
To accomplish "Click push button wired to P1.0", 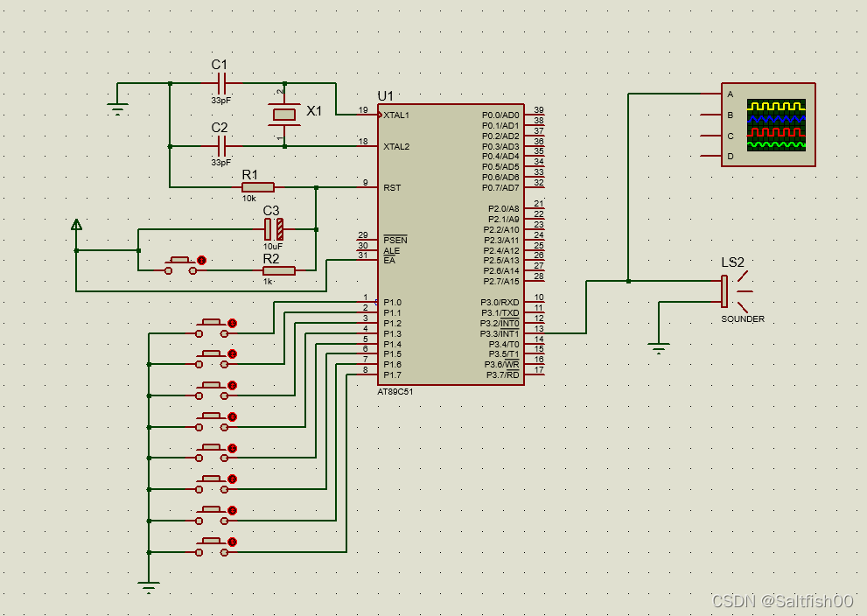I will pyautogui.click(x=213, y=328).
